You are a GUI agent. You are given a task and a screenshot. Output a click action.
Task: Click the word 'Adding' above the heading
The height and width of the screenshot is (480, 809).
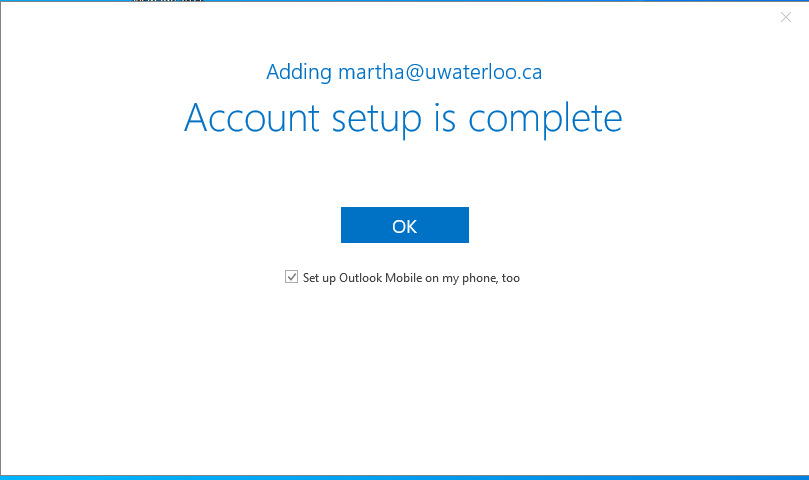pos(299,72)
